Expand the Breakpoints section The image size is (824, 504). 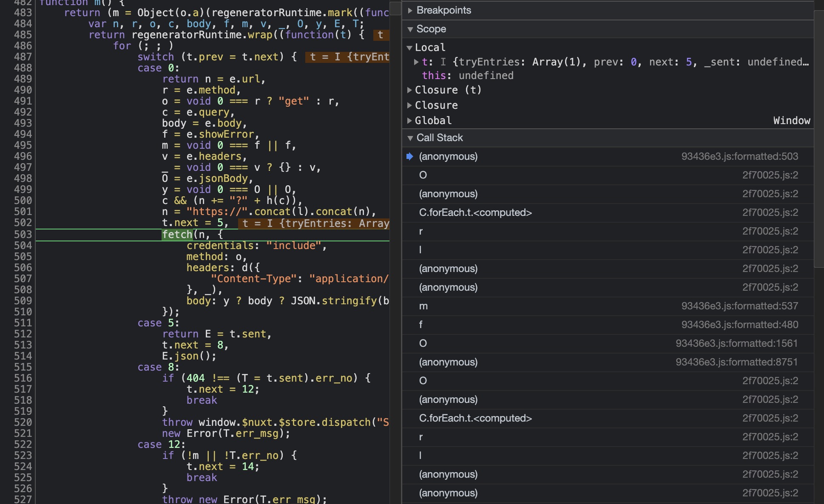pos(443,10)
